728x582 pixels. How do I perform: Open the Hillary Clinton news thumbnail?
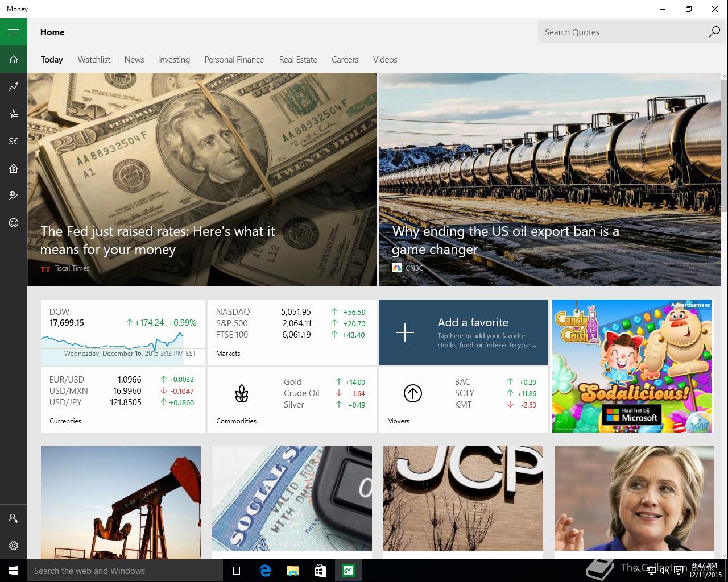634,498
